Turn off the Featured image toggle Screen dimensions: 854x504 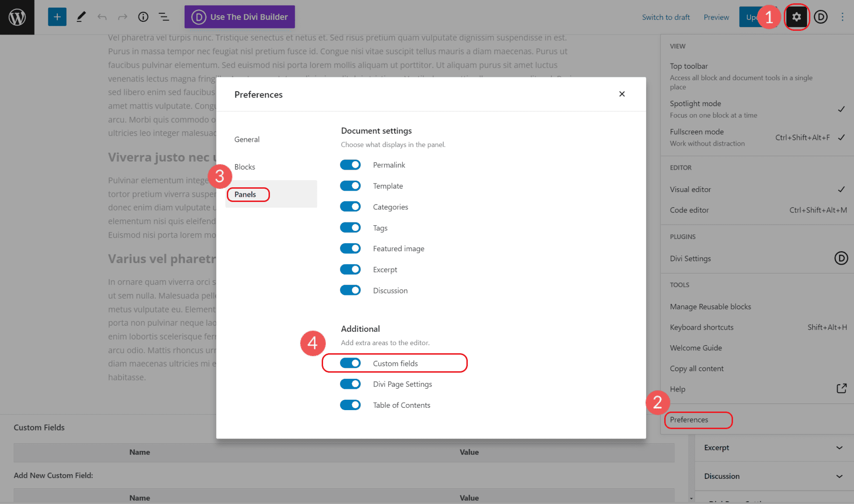[350, 248]
